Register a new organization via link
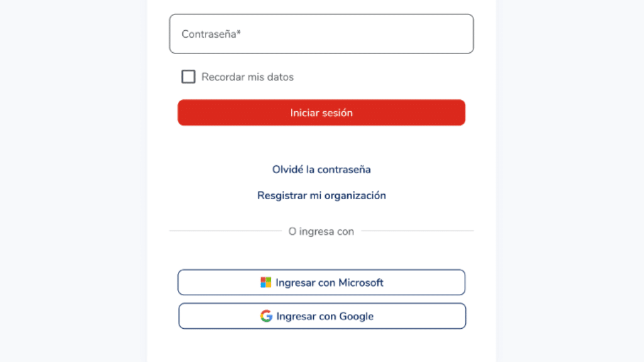644x362 pixels. point(321,195)
